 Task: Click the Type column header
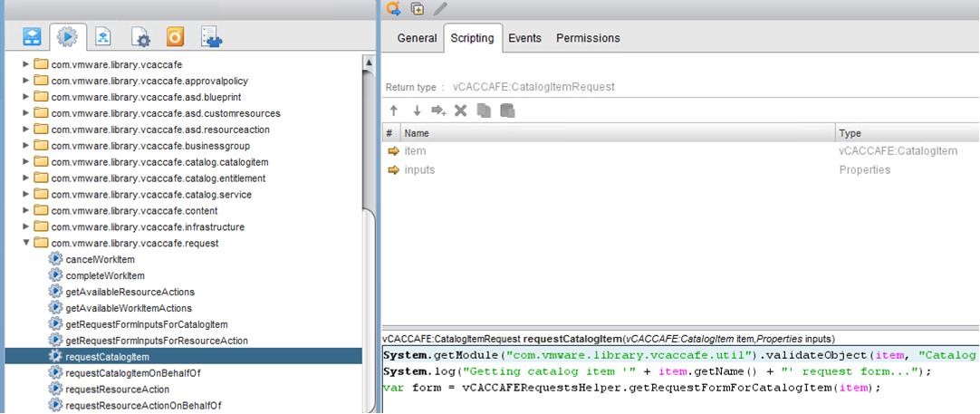tap(907, 132)
